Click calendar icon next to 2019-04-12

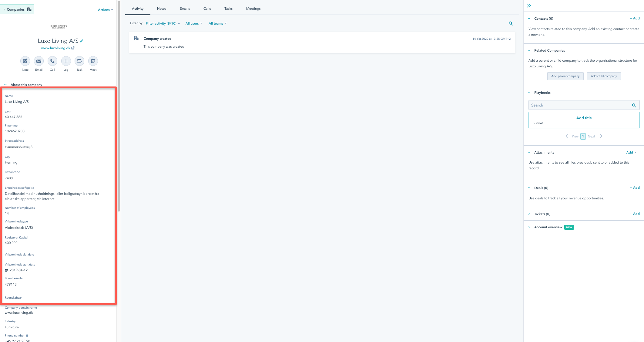click(7, 270)
